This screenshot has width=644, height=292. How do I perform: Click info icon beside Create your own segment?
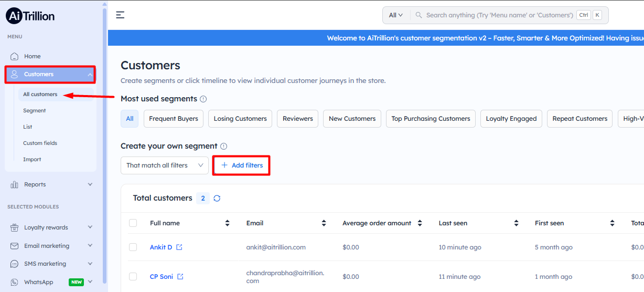(x=224, y=146)
